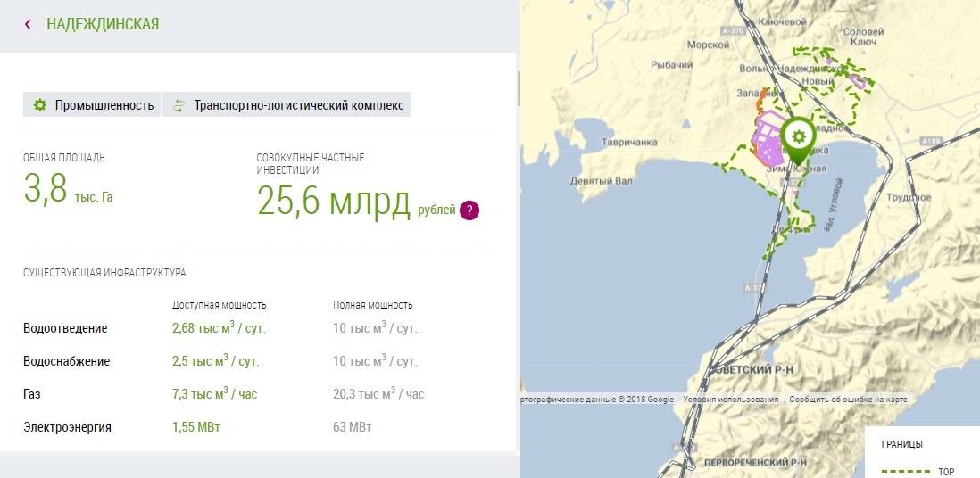Click the arrows icon in the Транспортно-логистический комплекс tag
980x478 pixels.
[x=179, y=105]
